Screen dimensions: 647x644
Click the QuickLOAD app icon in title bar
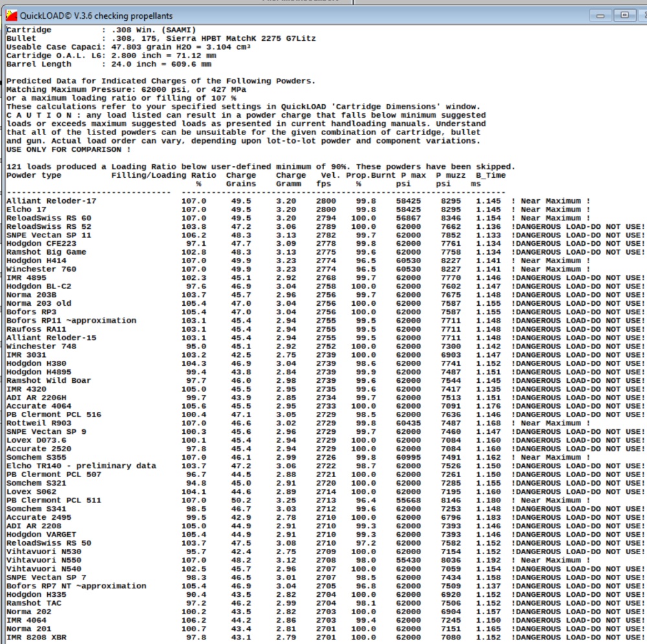12,15
